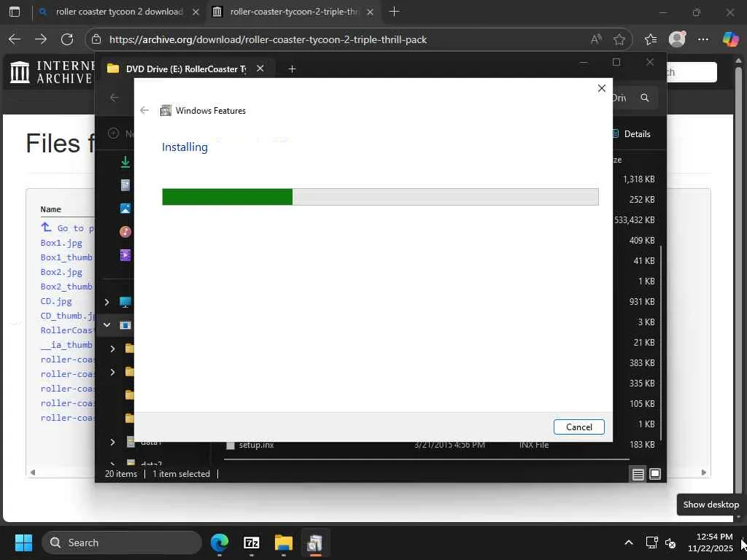Switch Explorer to large thumbnails view
Viewport: 747px width, 560px height.
coord(655,474)
